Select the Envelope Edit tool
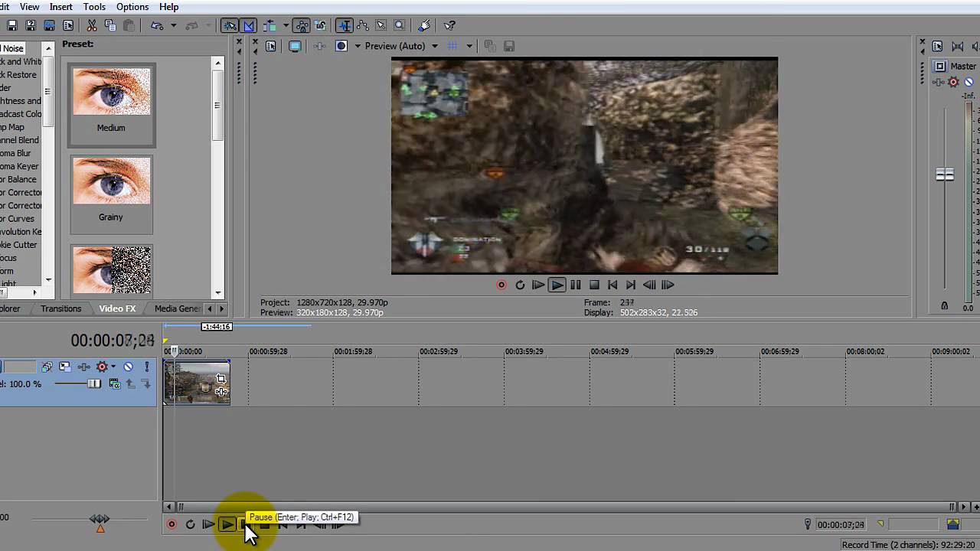This screenshot has height=551, width=980. pyautogui.click(x=362, y=25)
